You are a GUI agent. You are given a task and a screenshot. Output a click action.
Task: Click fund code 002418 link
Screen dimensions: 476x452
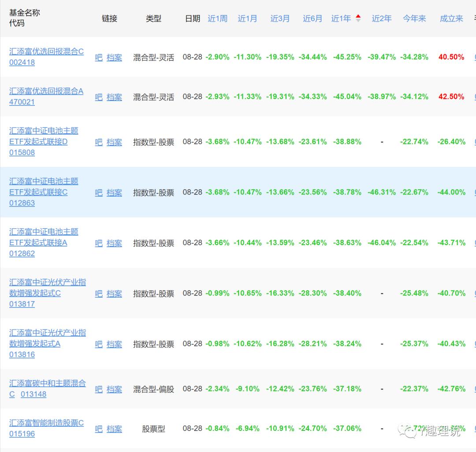pyautogui.click(x=22, y=62)
